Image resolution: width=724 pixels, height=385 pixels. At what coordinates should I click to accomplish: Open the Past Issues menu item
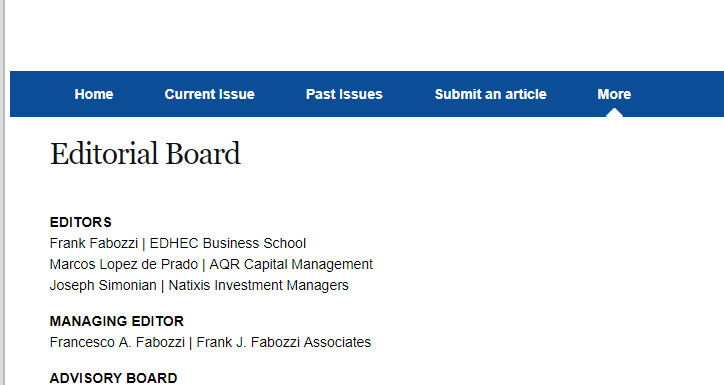344,94
